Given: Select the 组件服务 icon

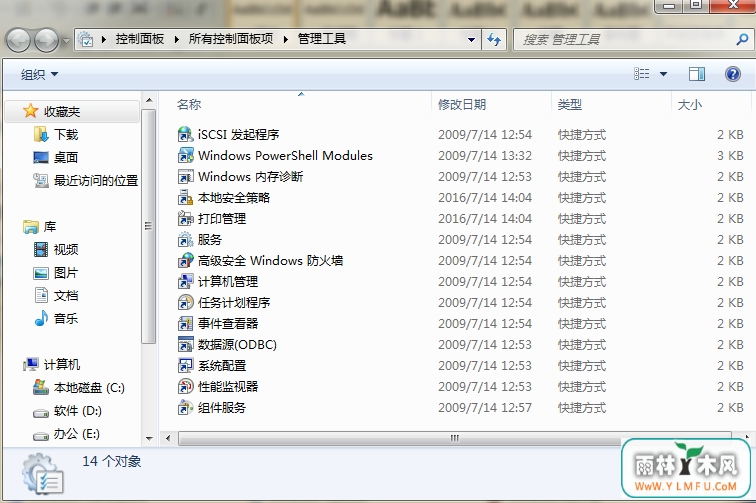Looking at the screenshot, I should (186, 408).
